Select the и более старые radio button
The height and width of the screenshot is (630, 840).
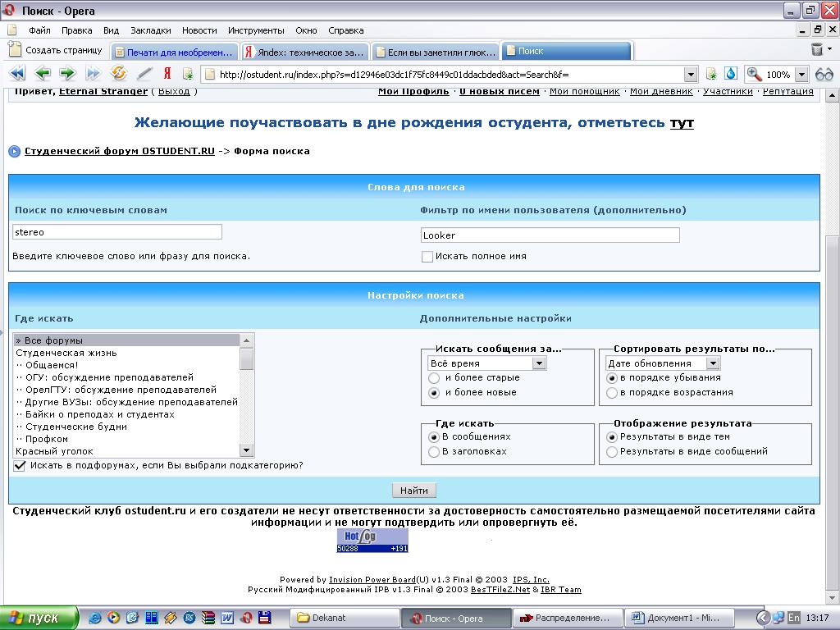pyautogui.click(x=434, y=378)
